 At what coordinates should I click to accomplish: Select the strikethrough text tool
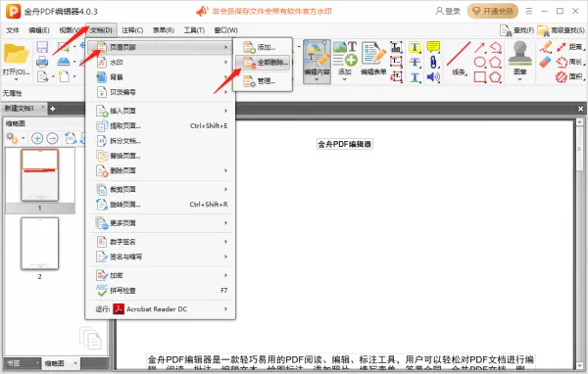tap(415, 63)
